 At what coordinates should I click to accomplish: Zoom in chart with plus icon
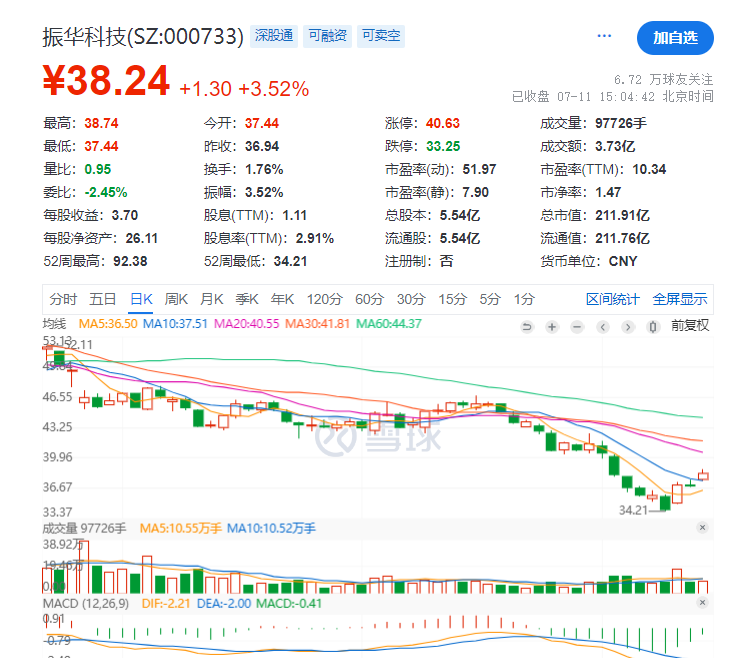(x=552, y=327)
